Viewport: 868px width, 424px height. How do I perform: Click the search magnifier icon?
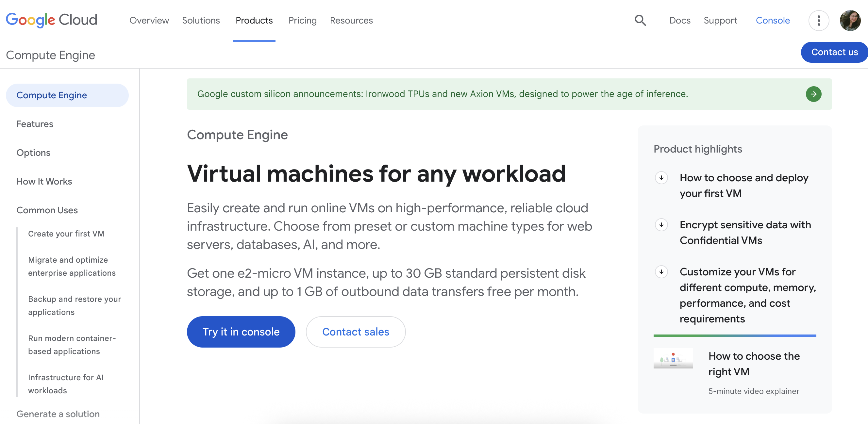pos(640,21)
